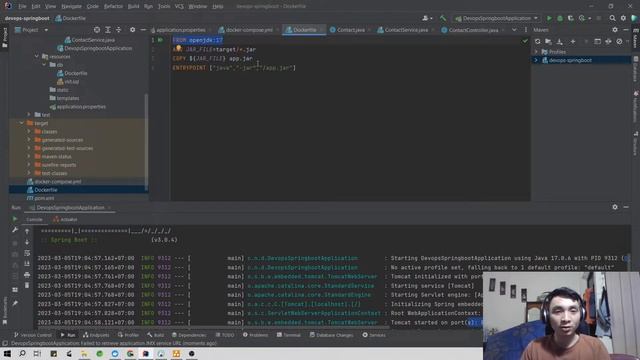Image resolution: width=640 pixels, height=360 pixels.
Task: Open Project panel options gear
Action: pos(132,30)
